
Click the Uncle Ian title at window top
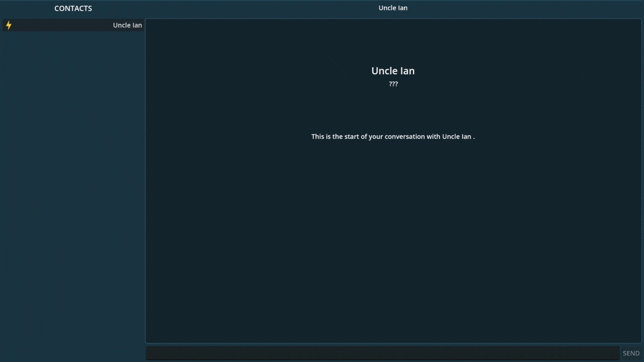point(392,8)
